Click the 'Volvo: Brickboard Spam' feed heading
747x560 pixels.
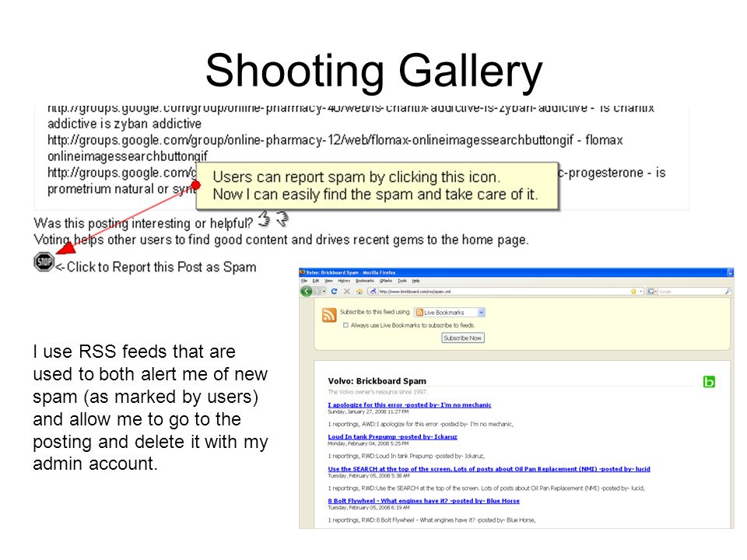(377, 381)
